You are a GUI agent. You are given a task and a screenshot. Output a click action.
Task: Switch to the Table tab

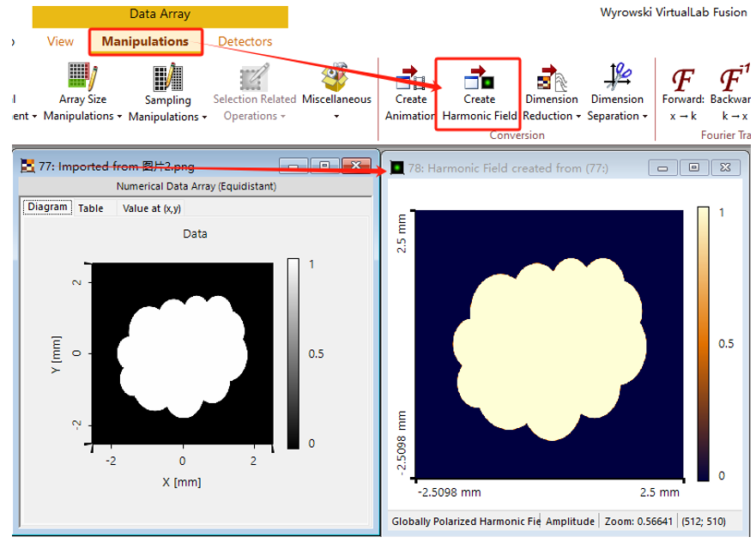pos(91,208)
